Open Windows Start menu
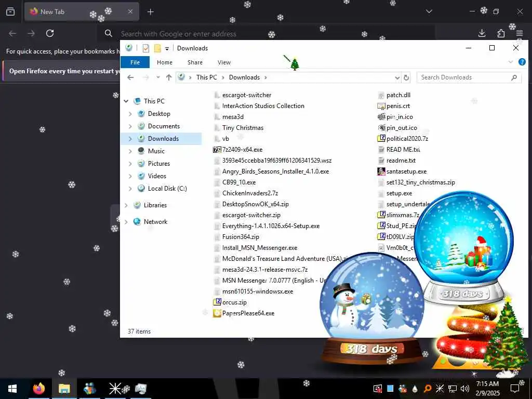Image resolution: width=532 pixels, height=399 pixels. [12, 389]
